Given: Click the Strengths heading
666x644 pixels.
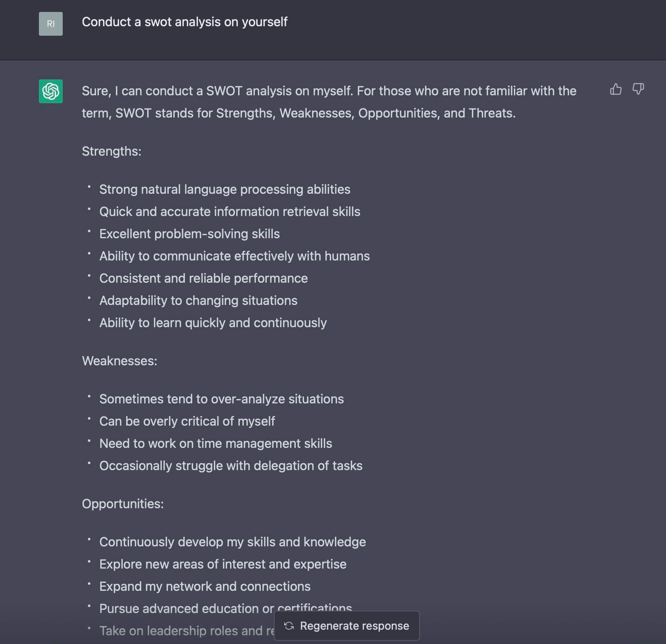Looking at the screenshot, I should [111, 151].
